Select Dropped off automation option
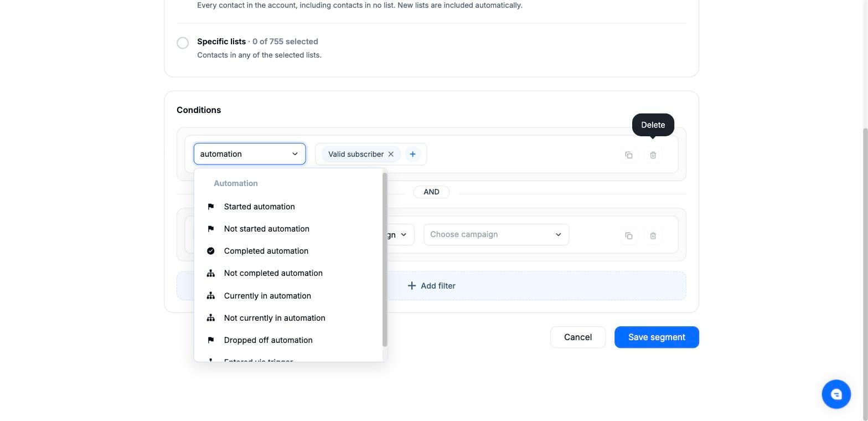 [x=288, y=340]
